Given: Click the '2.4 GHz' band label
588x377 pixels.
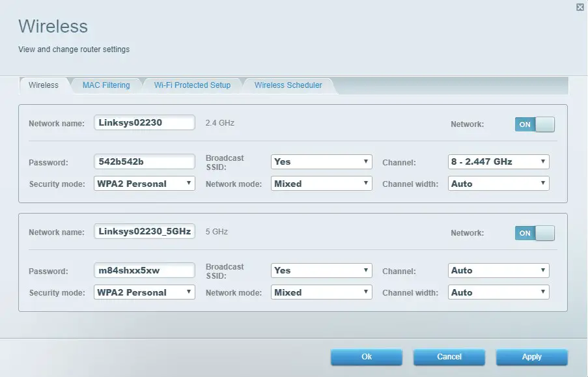Looking at the screenshot, I should tap(219, 123).
